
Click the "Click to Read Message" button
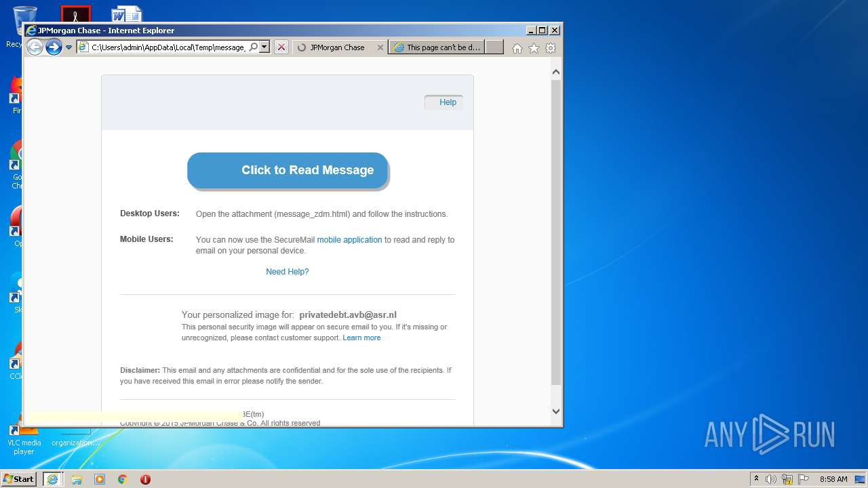[x=288, y=170]
